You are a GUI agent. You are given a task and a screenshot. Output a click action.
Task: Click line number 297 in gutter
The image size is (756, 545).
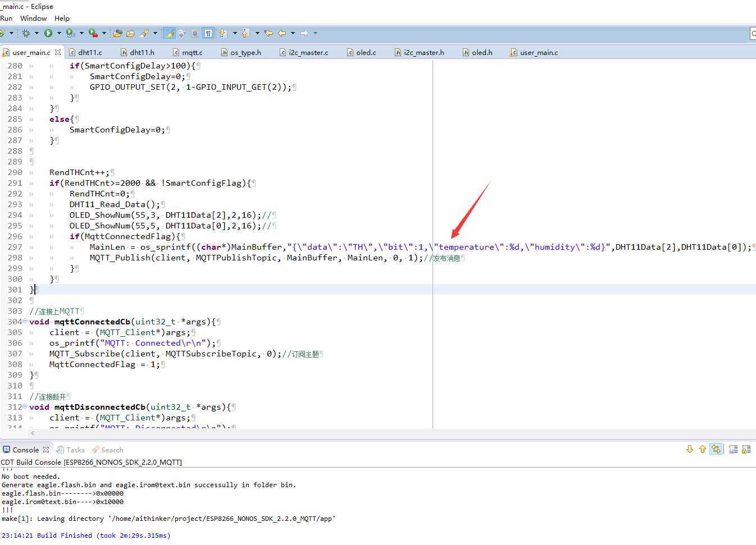(x=15, y=247)
